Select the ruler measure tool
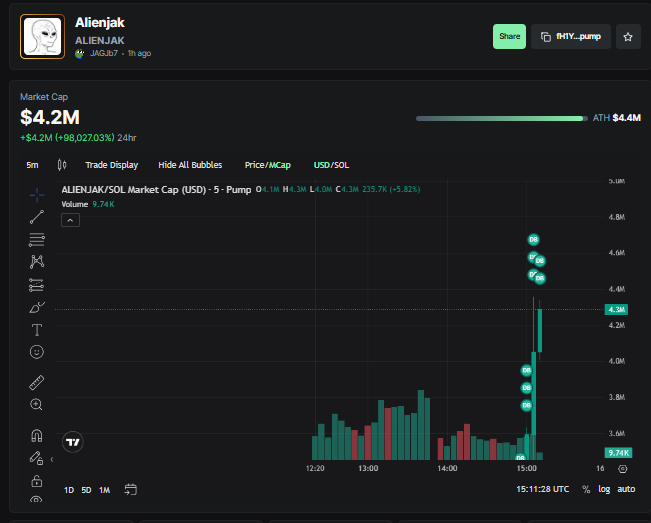Screen dimensions: 651x523 click(x=37, y=382)
